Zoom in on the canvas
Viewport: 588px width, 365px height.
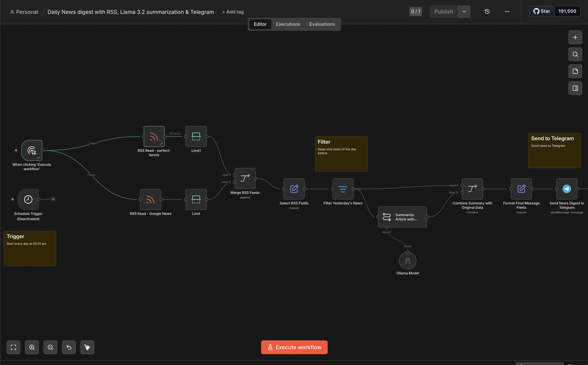pyautogui.click(x=32, y=347)
